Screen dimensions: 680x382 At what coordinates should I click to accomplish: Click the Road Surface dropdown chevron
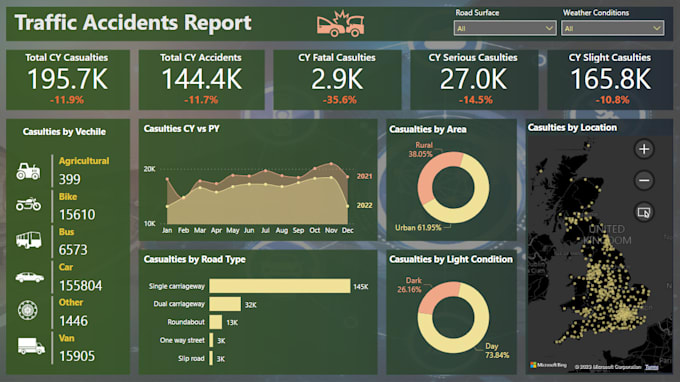click(549, 28)
